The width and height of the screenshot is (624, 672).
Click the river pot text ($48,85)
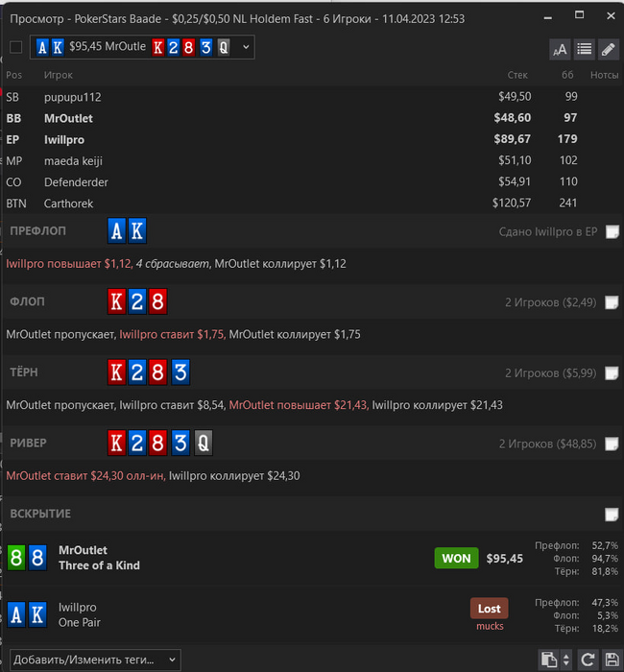click(x=547, y=444)
